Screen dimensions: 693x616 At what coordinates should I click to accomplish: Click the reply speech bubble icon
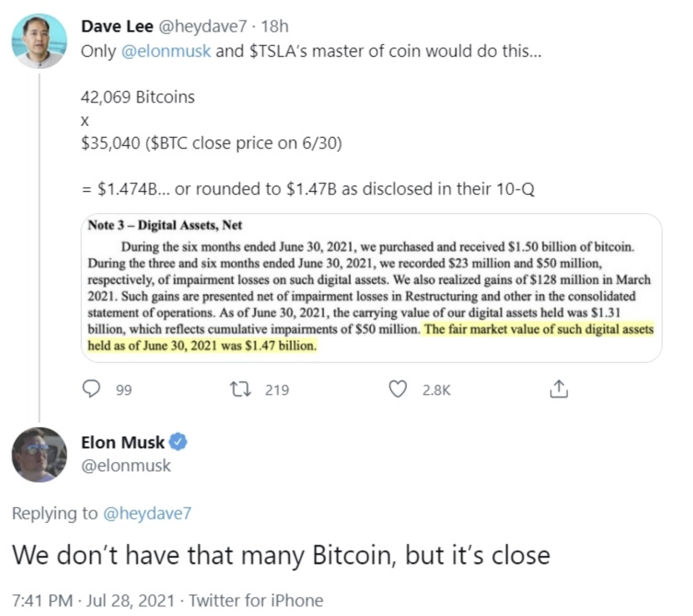[x=91, y=389]
